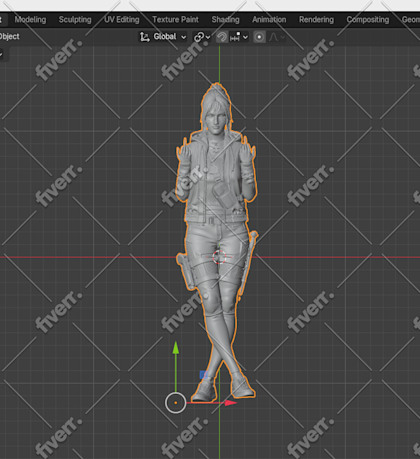Open the transform pivot point dropdown
The width and height of the screenshot is (420, 459).
(x=202, y=37)
